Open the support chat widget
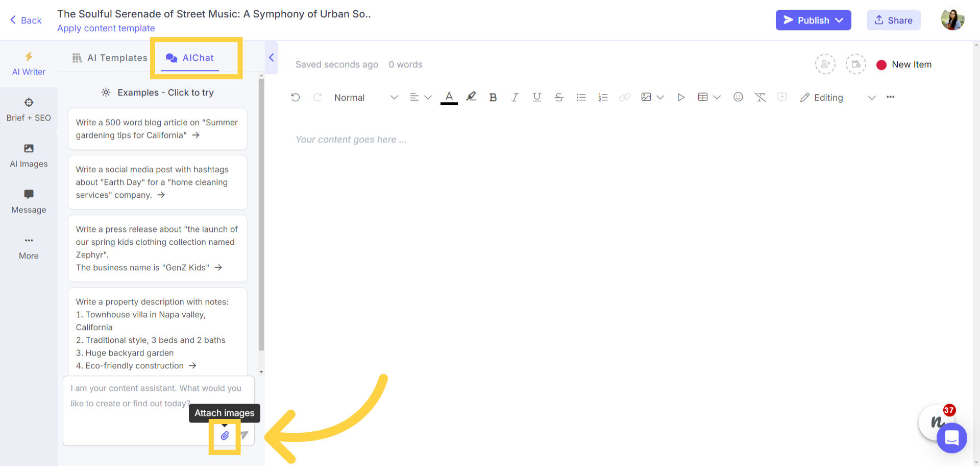The image size is (980, 466). pyautogui.click(x=952, y=438)
